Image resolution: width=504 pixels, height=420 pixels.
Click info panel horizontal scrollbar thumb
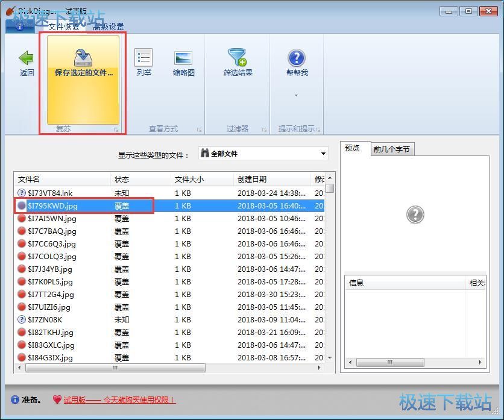click(x=390, y=363)
